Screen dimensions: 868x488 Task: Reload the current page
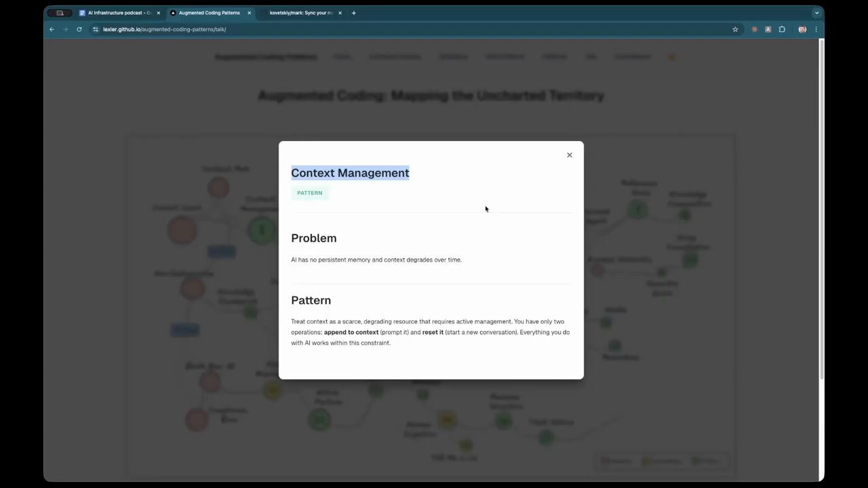[x=79, y=29]
